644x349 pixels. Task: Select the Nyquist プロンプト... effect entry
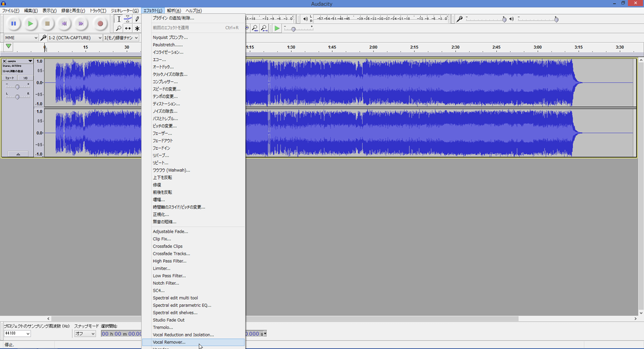coord(170,38)
